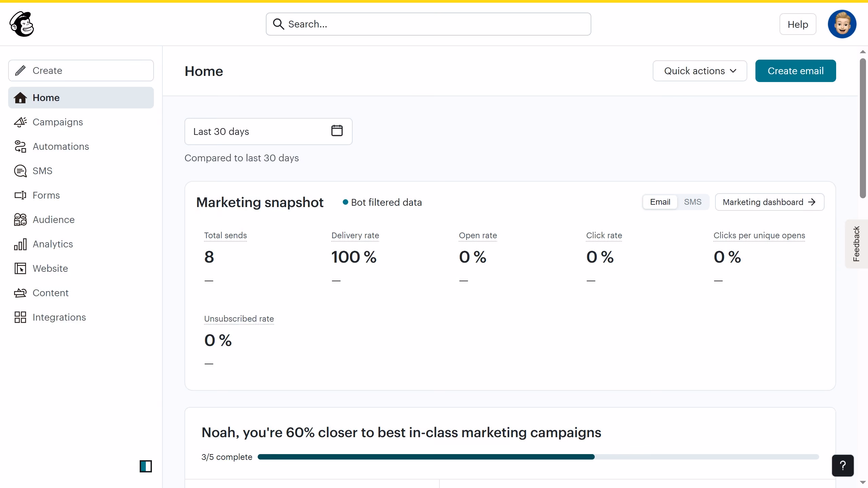Viewport: 868px width, 488px height.
Task: Click the Integrations grid icon
Action: [20, 317]
